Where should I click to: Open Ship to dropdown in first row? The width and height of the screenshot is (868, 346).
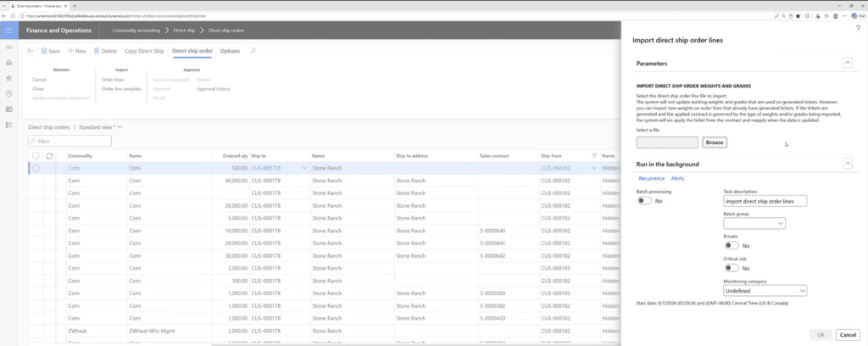(304, 168)
